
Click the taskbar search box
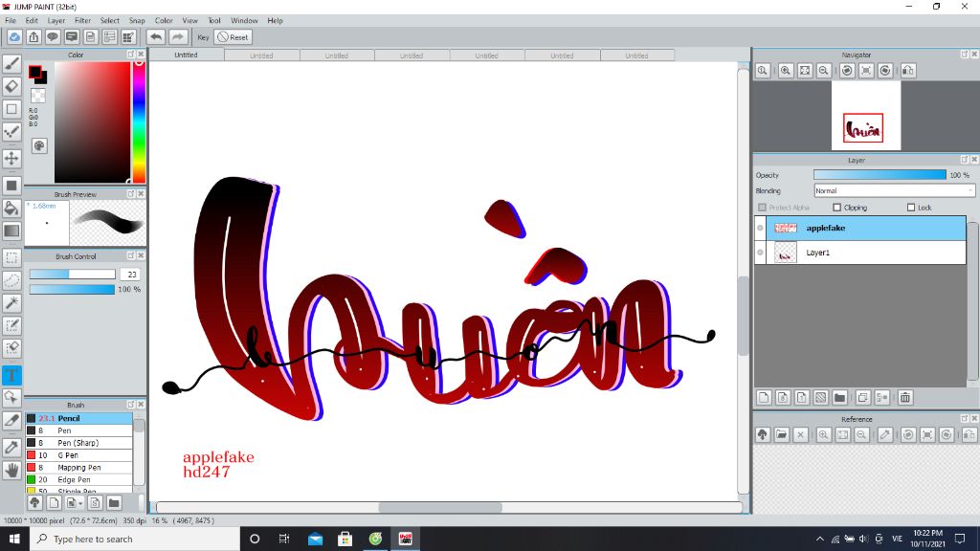[x=134, y=539]
